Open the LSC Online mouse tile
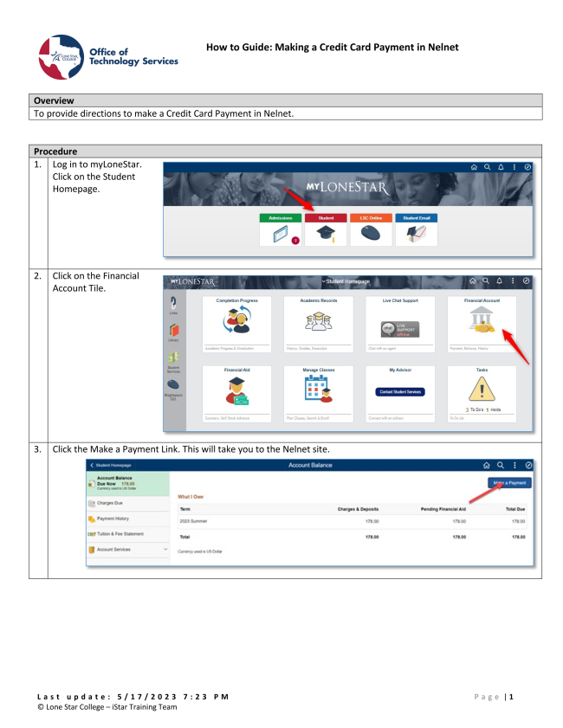 pyautogui.click(x=371, y=229)
